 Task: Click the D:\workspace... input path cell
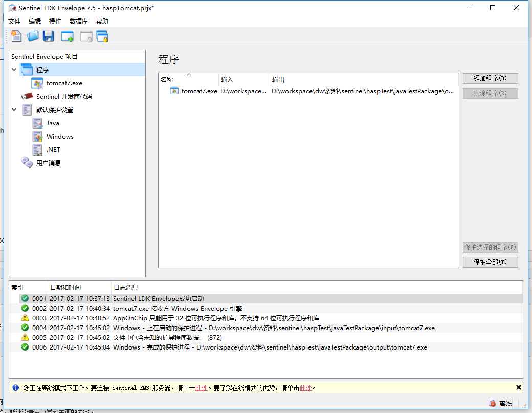tap(243, 91)
